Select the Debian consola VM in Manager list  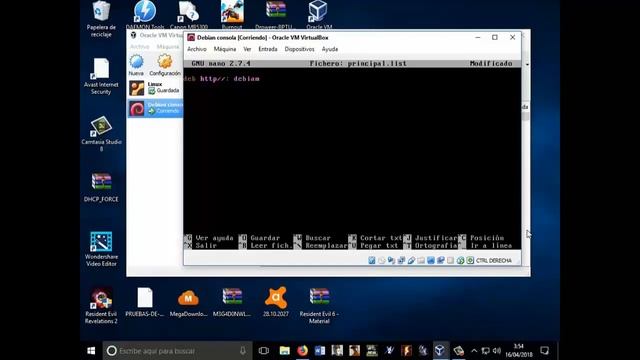pyautogui.click(x=155, y=108)
